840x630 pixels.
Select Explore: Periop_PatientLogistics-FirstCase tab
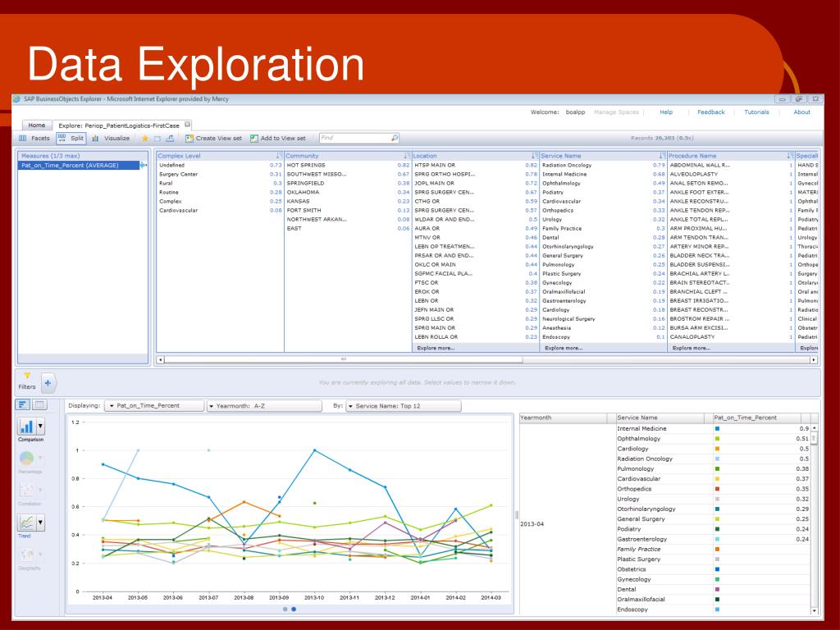pos(119,126)
